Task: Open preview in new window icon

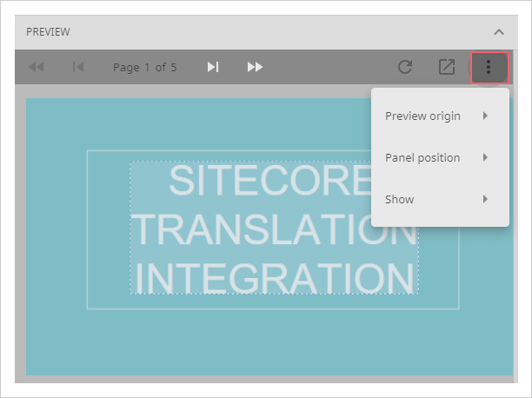Action: click(447, 67)
